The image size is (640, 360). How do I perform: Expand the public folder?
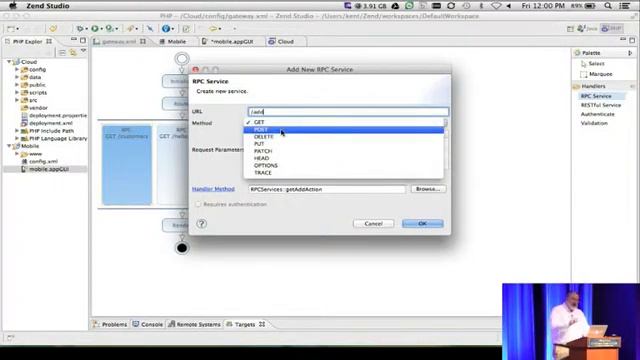[17, 84]
